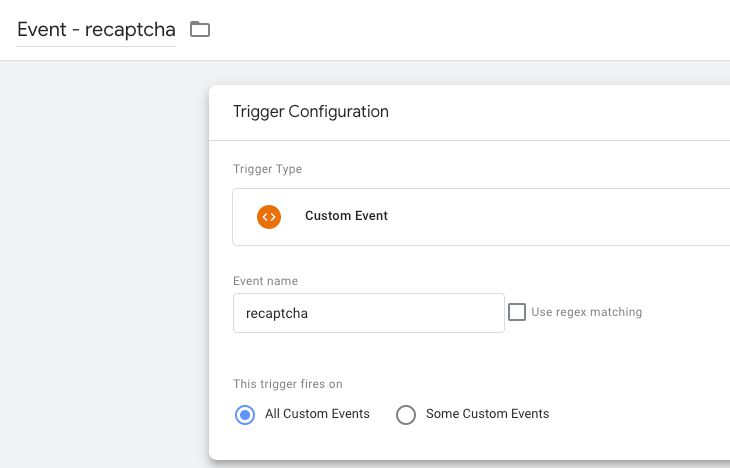Image resolution: width=730 pixels, height=468 pixels.
Task: Click the Use regex matching label text
Action: (x=587, y=312)
